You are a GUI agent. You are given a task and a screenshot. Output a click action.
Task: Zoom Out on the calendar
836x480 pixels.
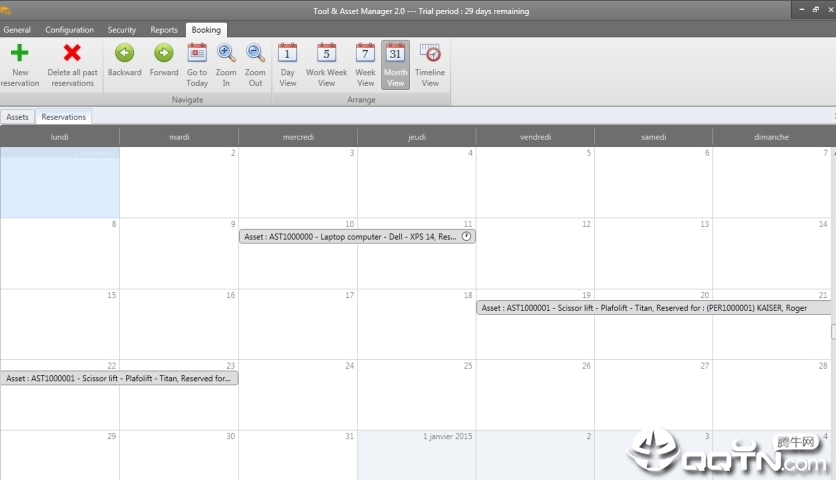point(255,65)
